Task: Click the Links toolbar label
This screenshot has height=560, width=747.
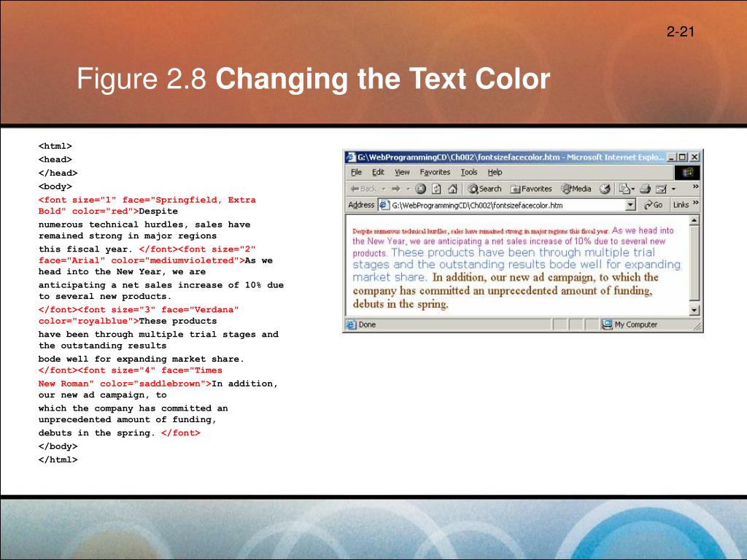Action: [x=681, y=205]
